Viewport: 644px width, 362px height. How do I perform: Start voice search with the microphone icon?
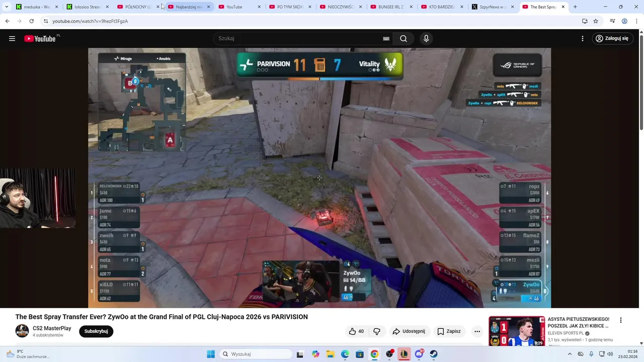(426, 39)
